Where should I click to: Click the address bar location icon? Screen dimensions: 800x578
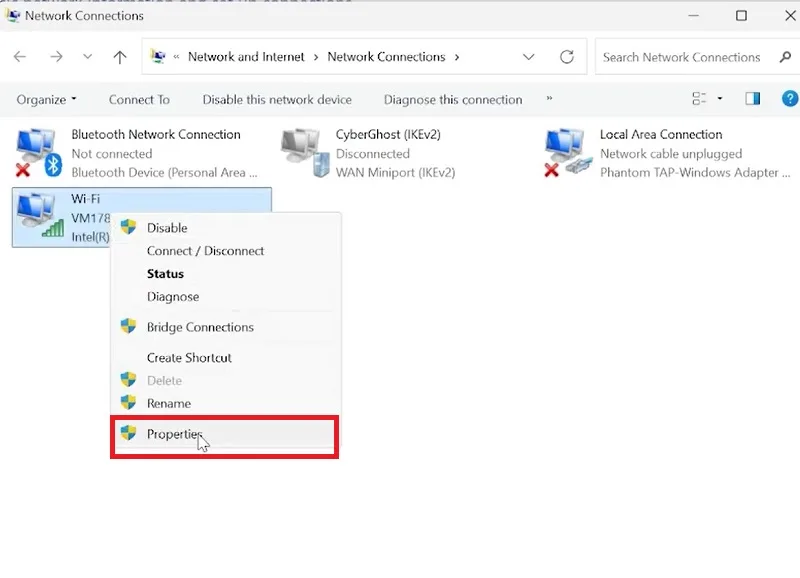click(x=158, y=56)
